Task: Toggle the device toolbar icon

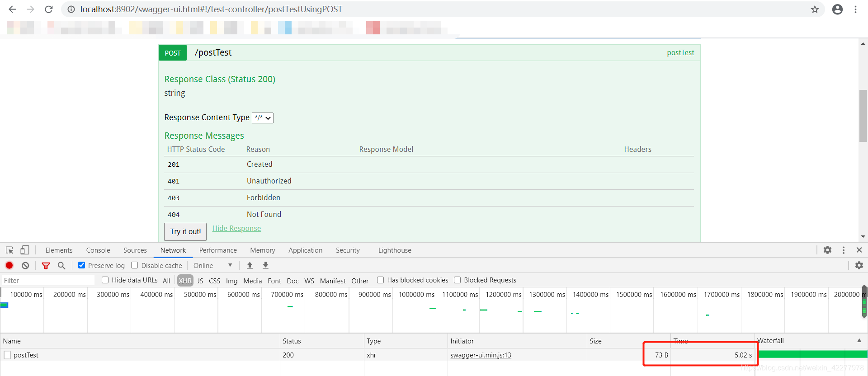Action: click(x=24, y=250)
